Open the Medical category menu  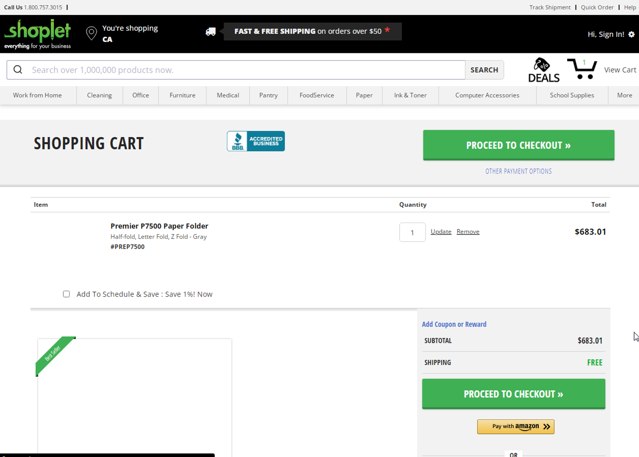[228, 95]
